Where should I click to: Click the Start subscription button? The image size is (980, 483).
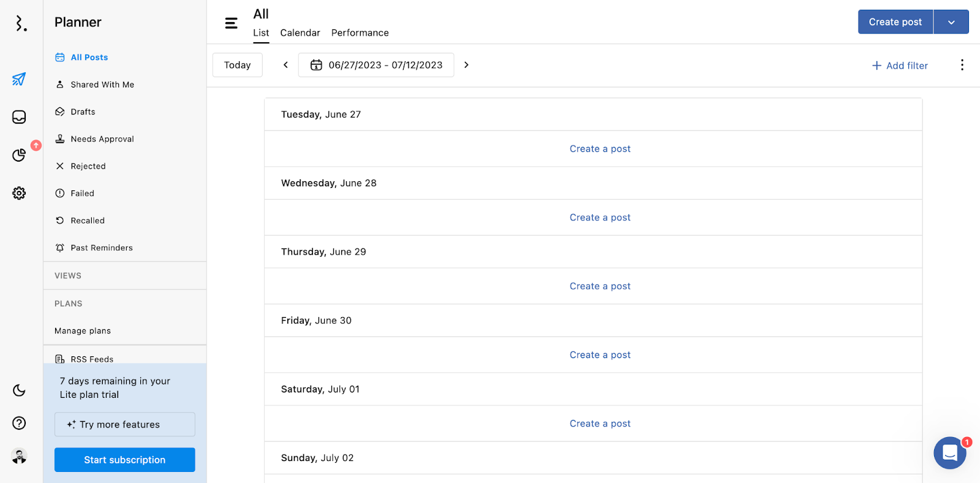(x=125, y=460)
